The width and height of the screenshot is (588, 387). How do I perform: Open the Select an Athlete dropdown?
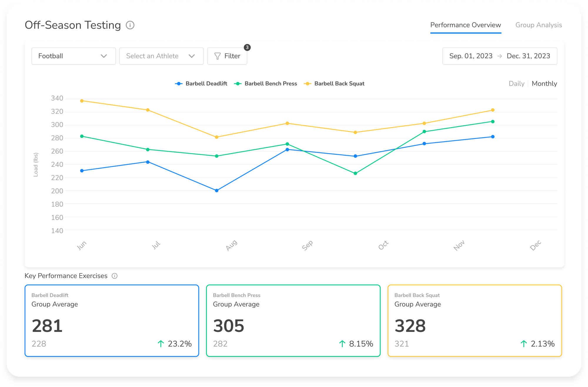click(161, 56)
